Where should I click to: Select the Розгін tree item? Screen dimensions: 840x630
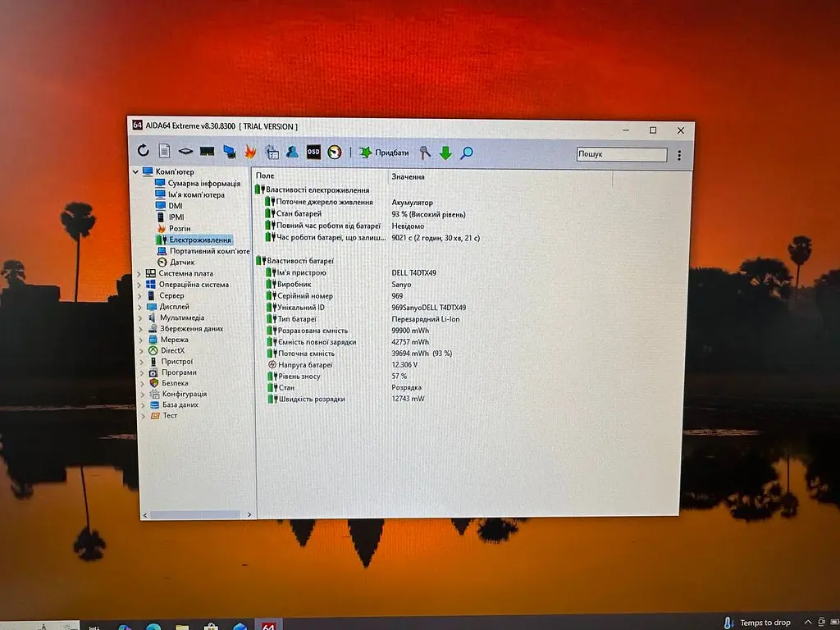[174, 228]
